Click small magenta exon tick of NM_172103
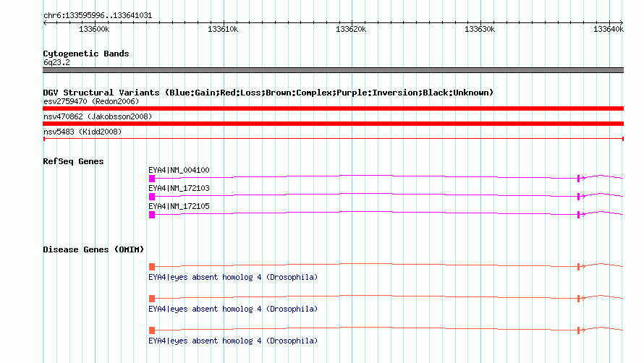 (x=578, y=197)
